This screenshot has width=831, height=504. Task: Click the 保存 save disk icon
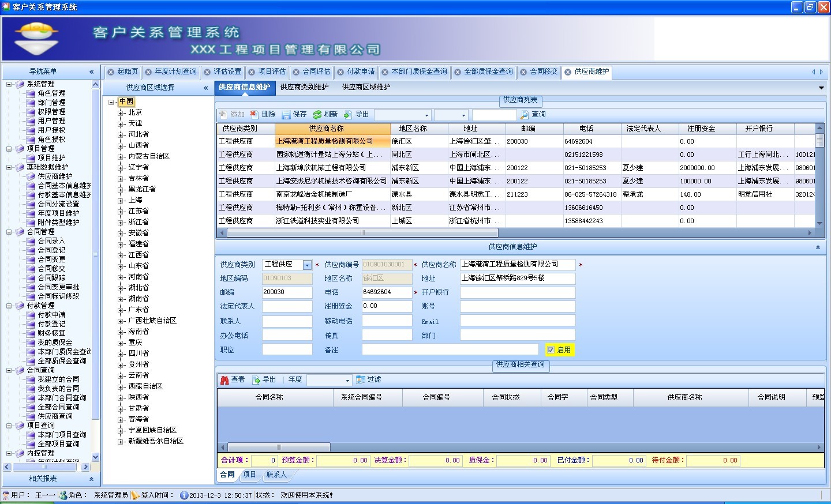pyautogui.click(x=286, y=115)
